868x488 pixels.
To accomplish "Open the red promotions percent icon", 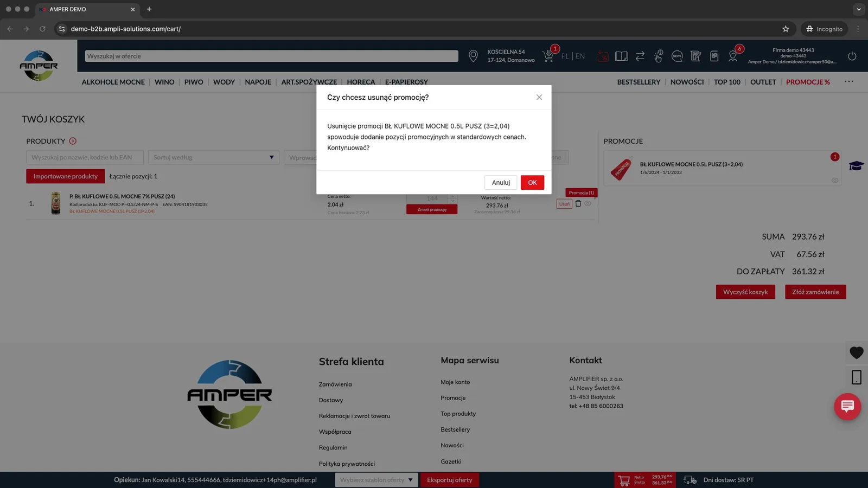I will (603, 56).
